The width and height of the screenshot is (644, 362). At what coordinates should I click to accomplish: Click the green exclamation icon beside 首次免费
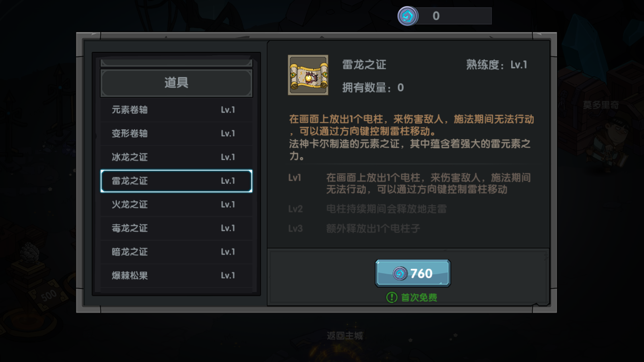click(x=392, y=297)
